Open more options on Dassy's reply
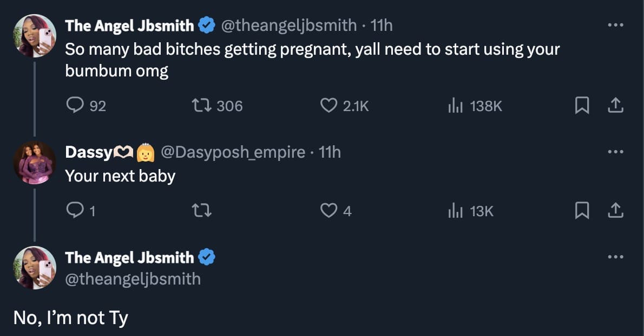The height and width of the screenshot is (336, 644). coord(615,152)
